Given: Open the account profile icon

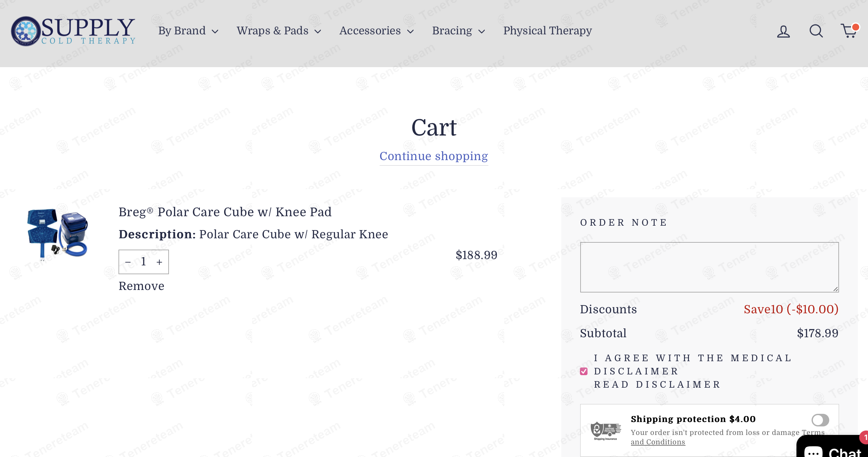Looking at the screenshot, I should pos(783,31).
